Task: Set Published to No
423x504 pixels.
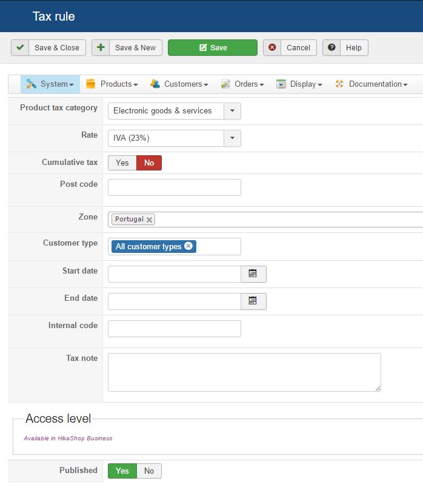Action: click(x=149, y=471)
